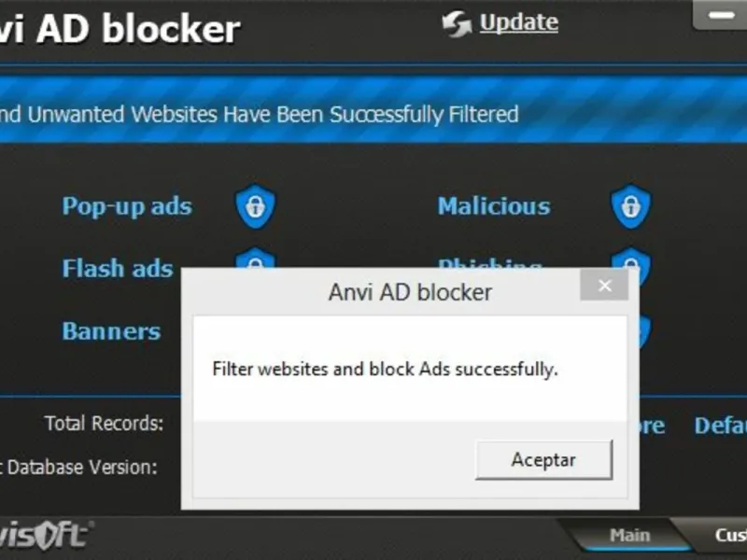Open the Update link text

click(x=519, y=22)
